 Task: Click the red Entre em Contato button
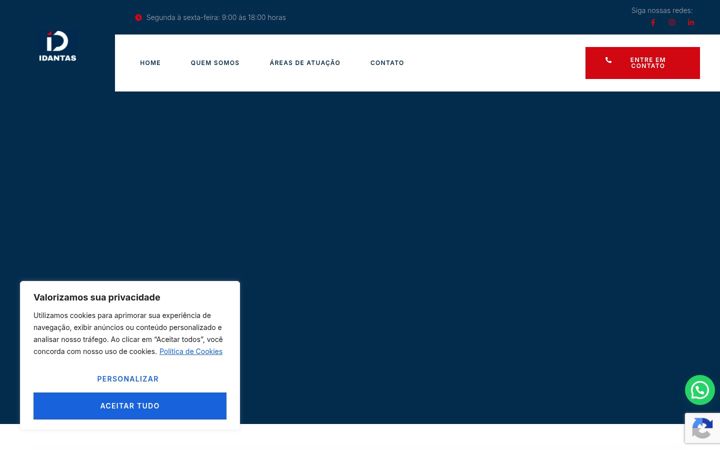642,63
